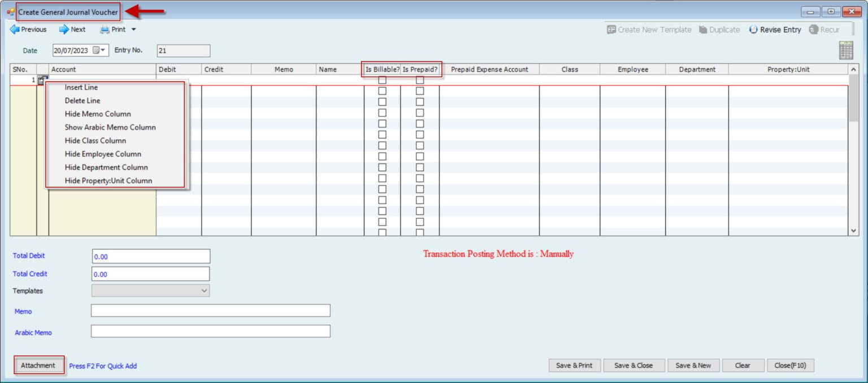
Task: Click the Recur icon
Action: [x=814, y=30]
